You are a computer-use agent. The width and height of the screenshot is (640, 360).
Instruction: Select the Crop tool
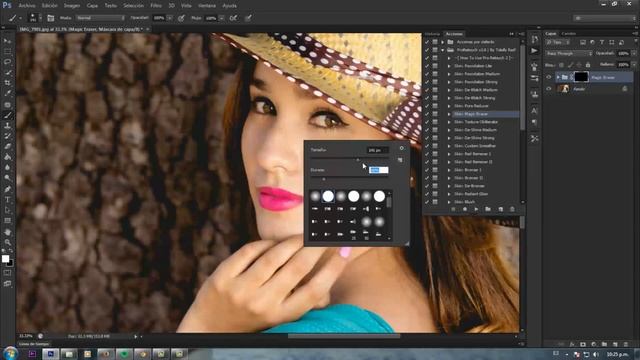click(7, 83)
